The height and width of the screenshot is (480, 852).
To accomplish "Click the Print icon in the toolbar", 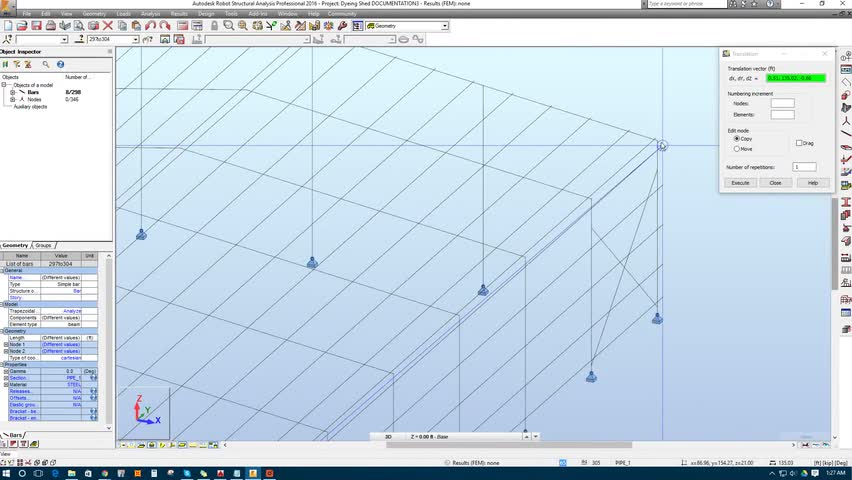I will click(x=51, y=26).
